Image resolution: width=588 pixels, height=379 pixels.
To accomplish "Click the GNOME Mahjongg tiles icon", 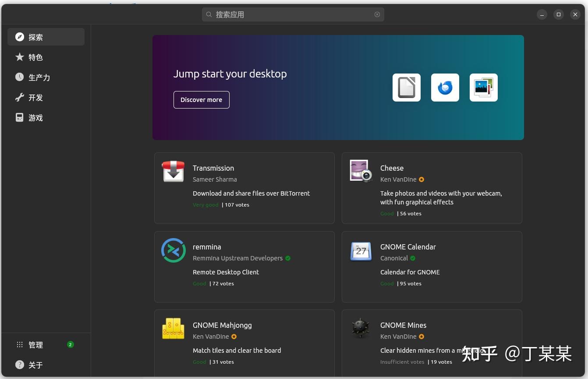I will click(173, 328).
